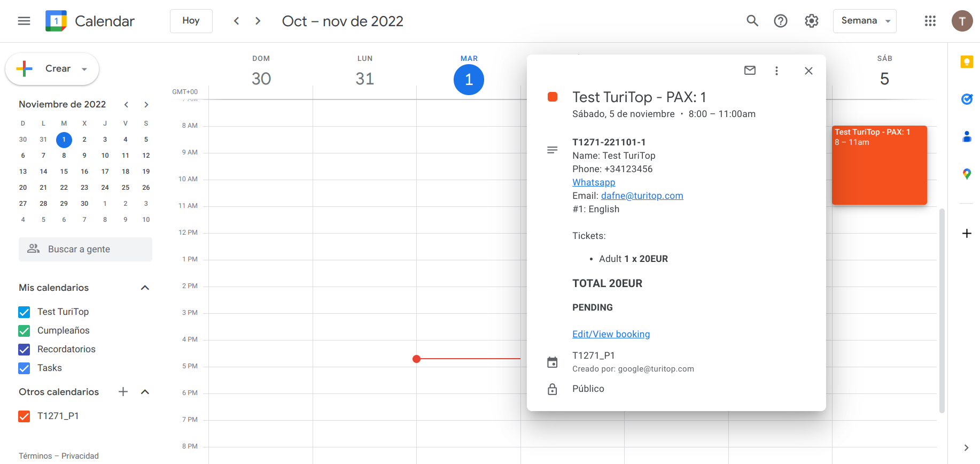
Task: Open Google Keep in side panel
Action: 966,62
